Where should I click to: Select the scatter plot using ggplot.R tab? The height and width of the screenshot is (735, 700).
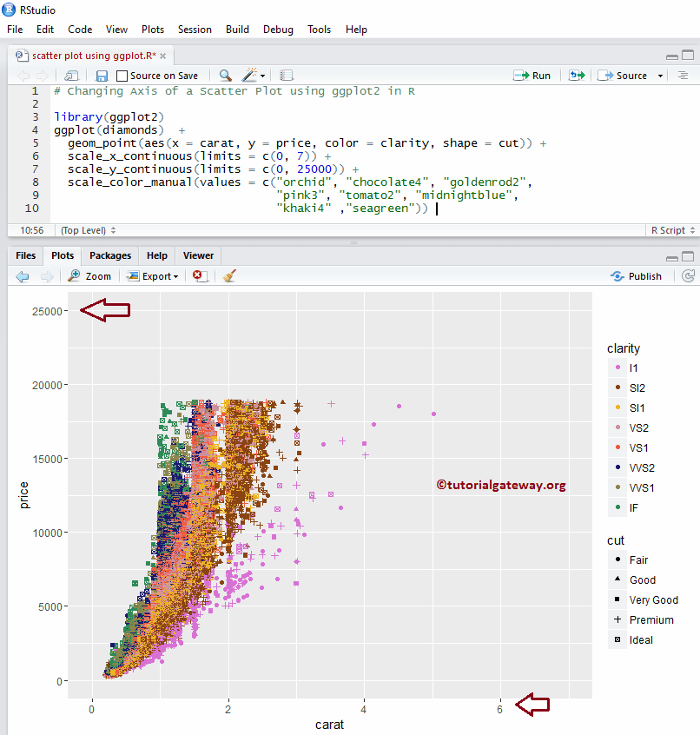[x=91, y=56]
